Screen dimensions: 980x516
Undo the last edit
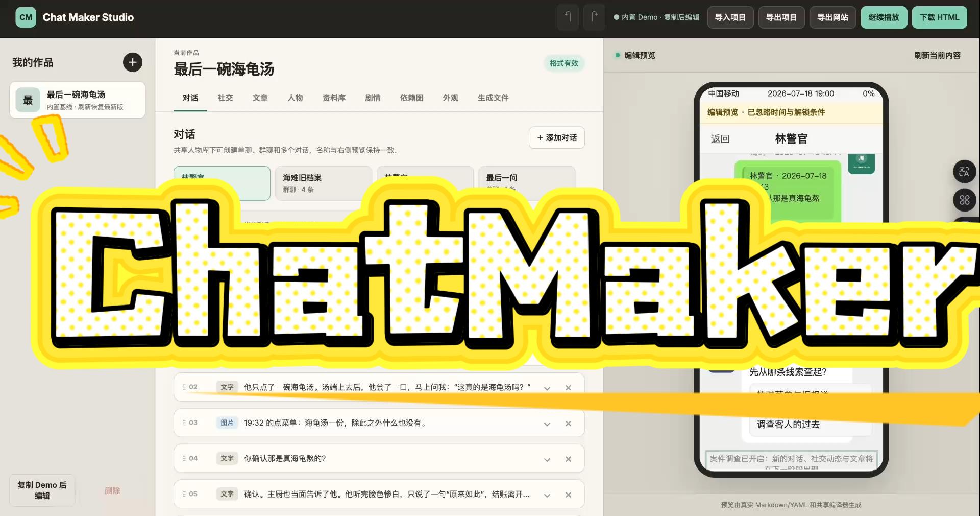(x=568, y=17)
